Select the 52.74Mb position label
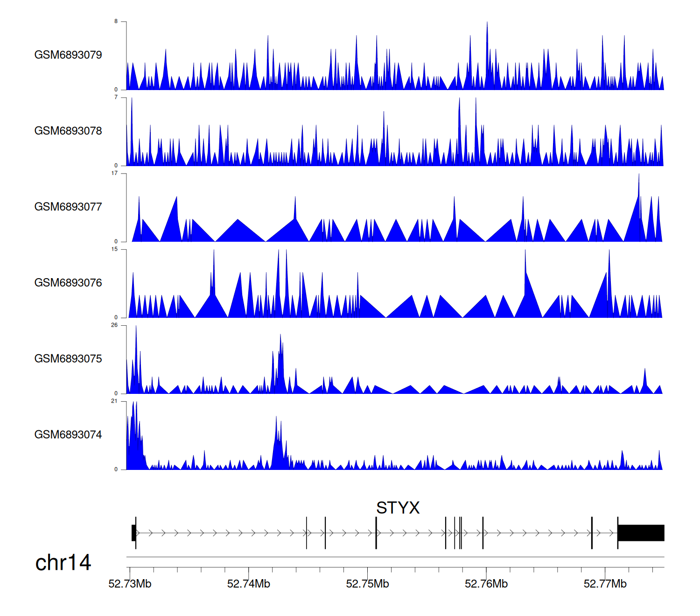 coord(249,584)
